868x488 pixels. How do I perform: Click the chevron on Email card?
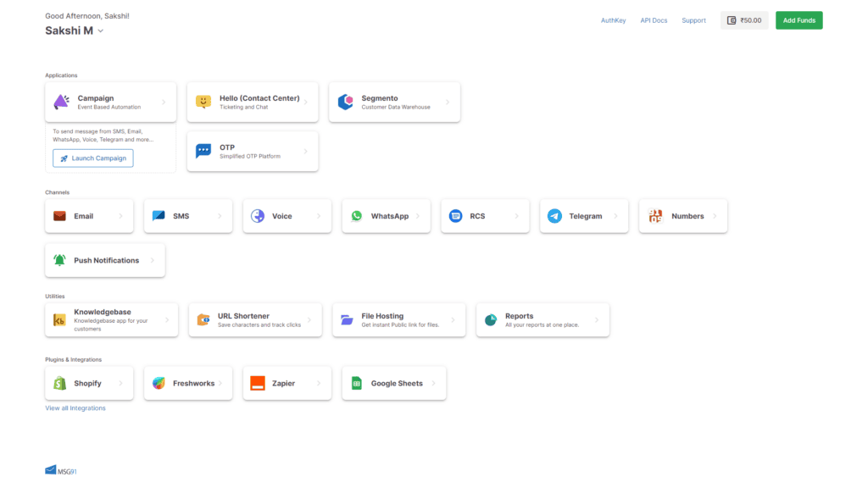(120, 216)
